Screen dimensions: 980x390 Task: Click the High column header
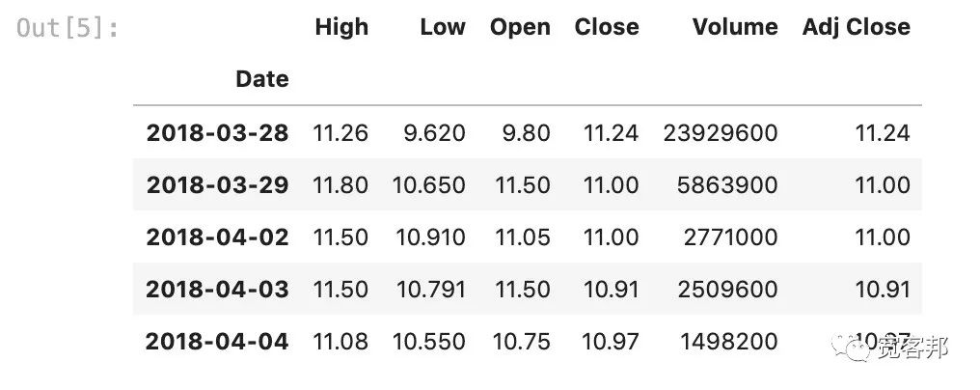(341, 27)
